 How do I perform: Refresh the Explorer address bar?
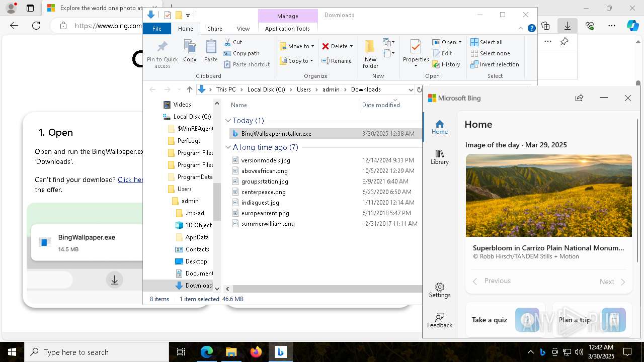click(419, 89)
